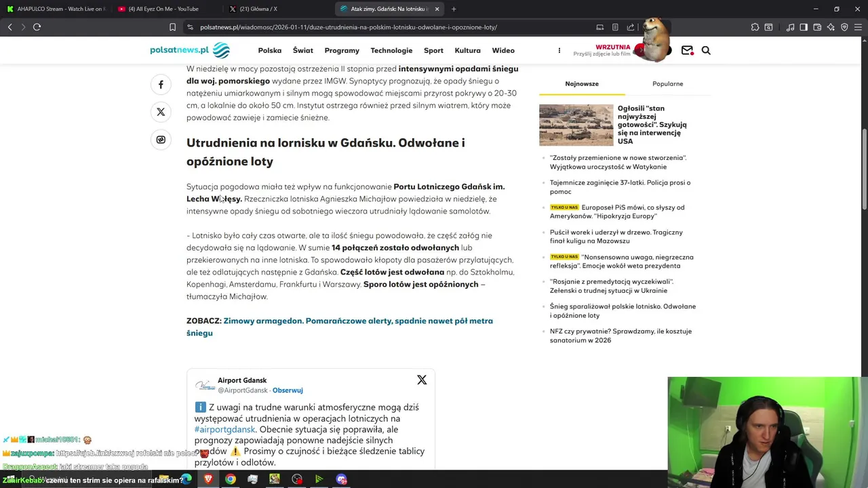Open the Świat menu section

303,50
